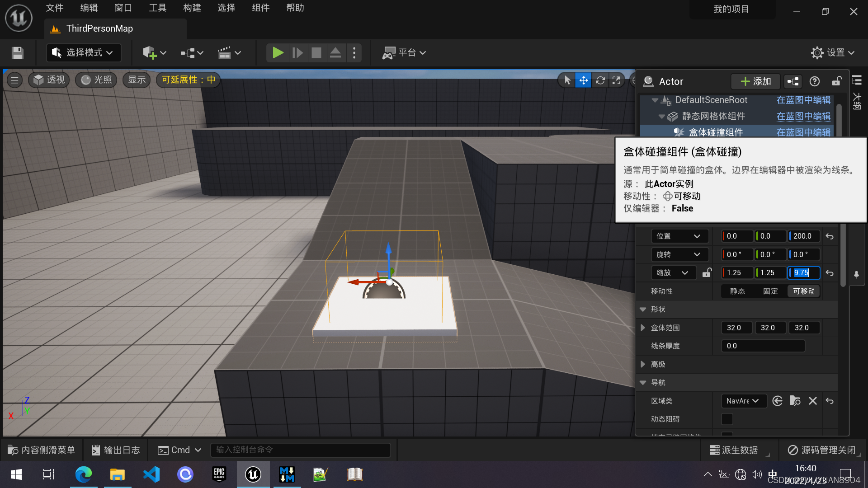Screen dimensions: 868x488
Task: Click Edit in Blueprint link for 静态网格体组件
Action: click(x=803, y=116)
